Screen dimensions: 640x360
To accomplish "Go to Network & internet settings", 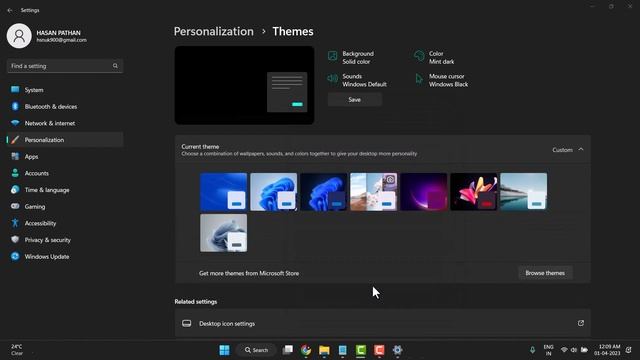I will 64,123.
